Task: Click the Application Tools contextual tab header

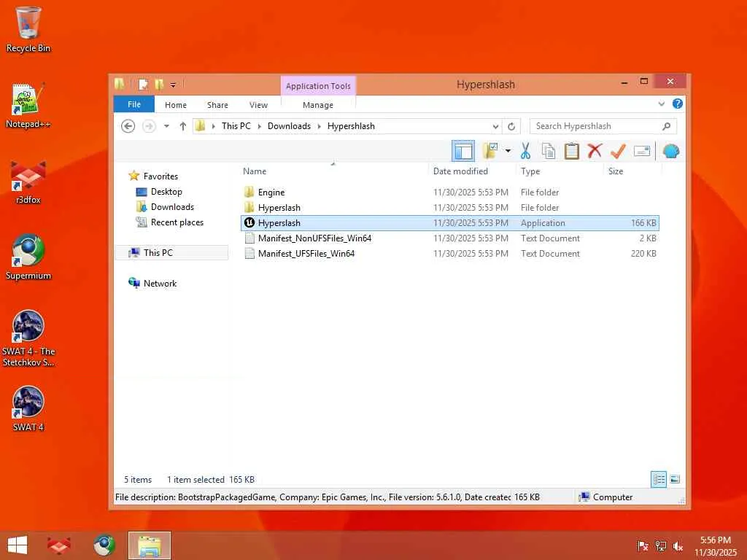Action: point(318,86)
